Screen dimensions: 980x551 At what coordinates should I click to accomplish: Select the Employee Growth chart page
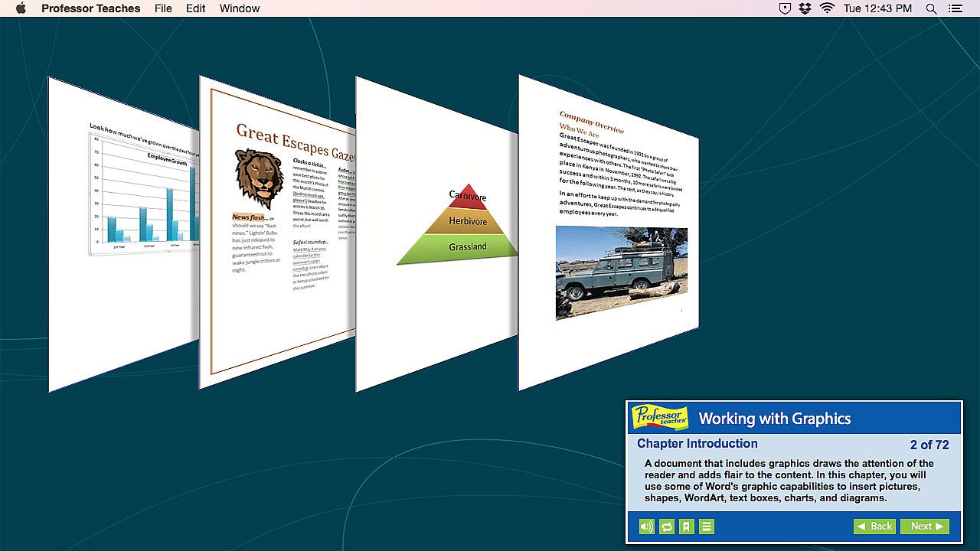click(124, 233)
